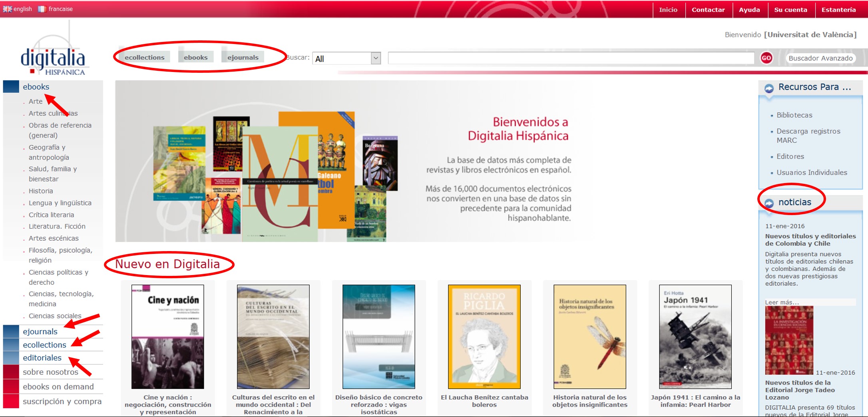Click inside the main search text field
The height and width of the screenshot is (417, 868).
click(571, 58)
